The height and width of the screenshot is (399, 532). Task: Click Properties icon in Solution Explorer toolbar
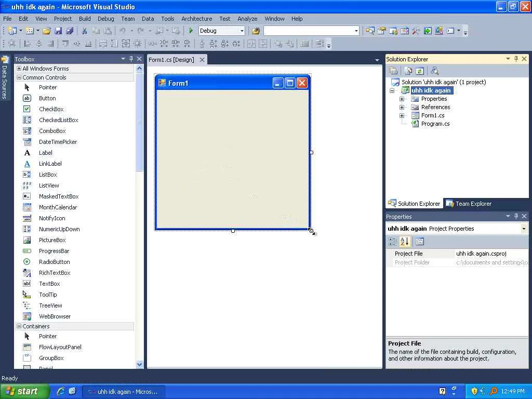[x=394, y=71]
